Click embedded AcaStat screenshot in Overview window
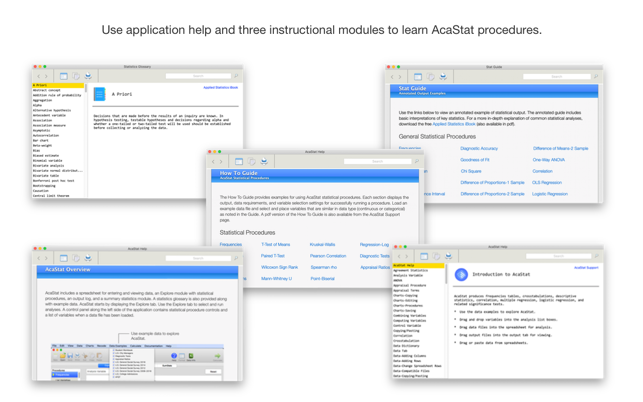This screenshot has height=402, width=643. coord(137,362)
